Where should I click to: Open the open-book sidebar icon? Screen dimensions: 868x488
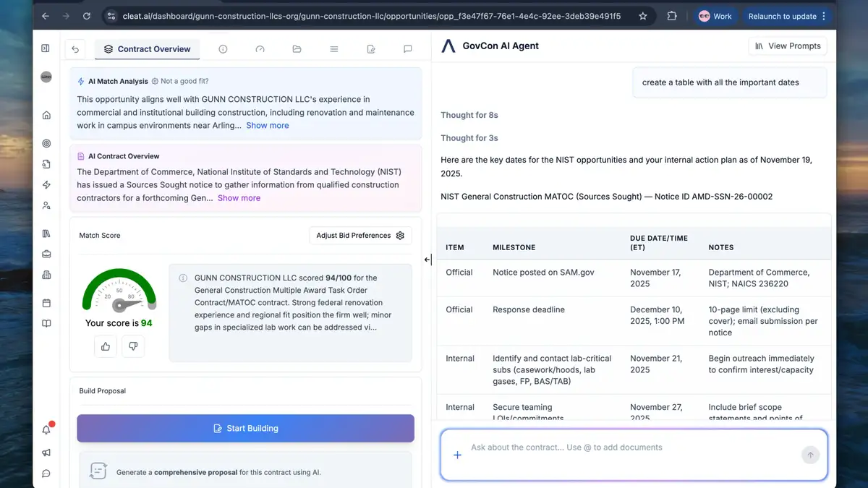click(46, 323)
